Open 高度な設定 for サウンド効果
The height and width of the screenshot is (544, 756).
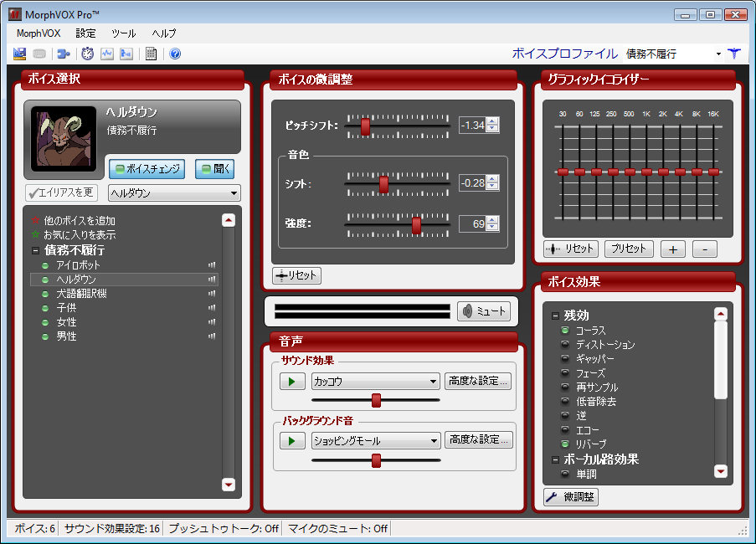click(x=478, y=381)
